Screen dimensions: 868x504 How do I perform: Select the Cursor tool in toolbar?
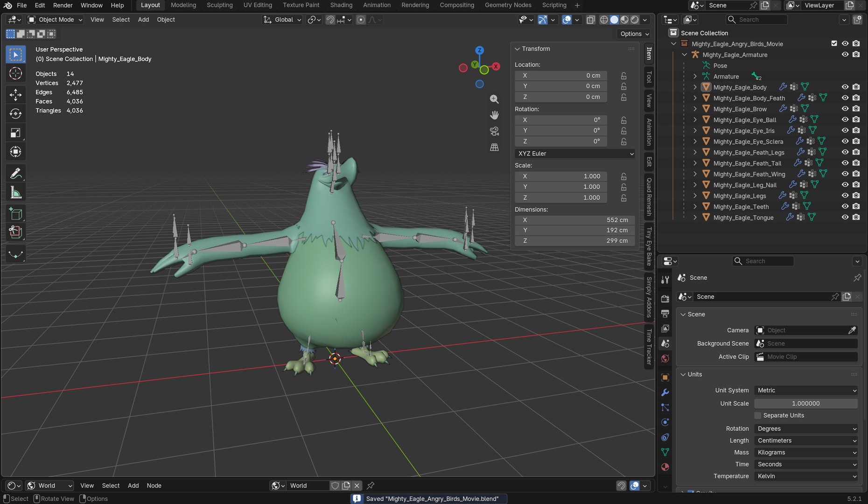[x=15, y=74]
